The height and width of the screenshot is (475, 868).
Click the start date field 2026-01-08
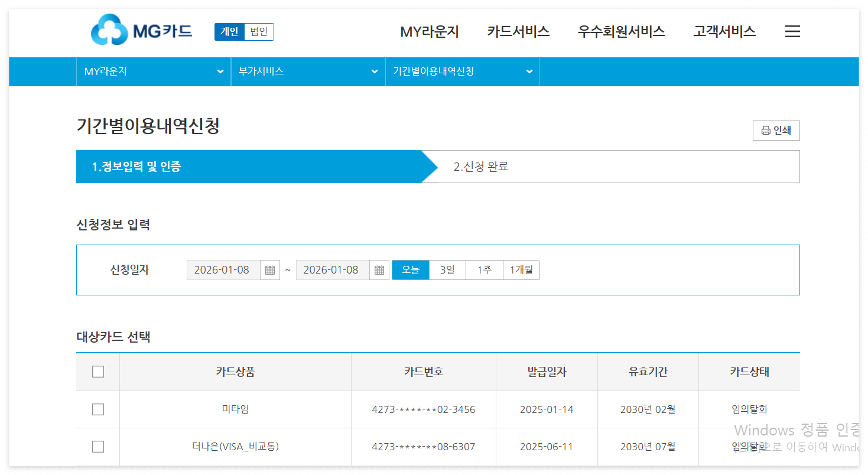pyautogui.click(x=223, y=270)
